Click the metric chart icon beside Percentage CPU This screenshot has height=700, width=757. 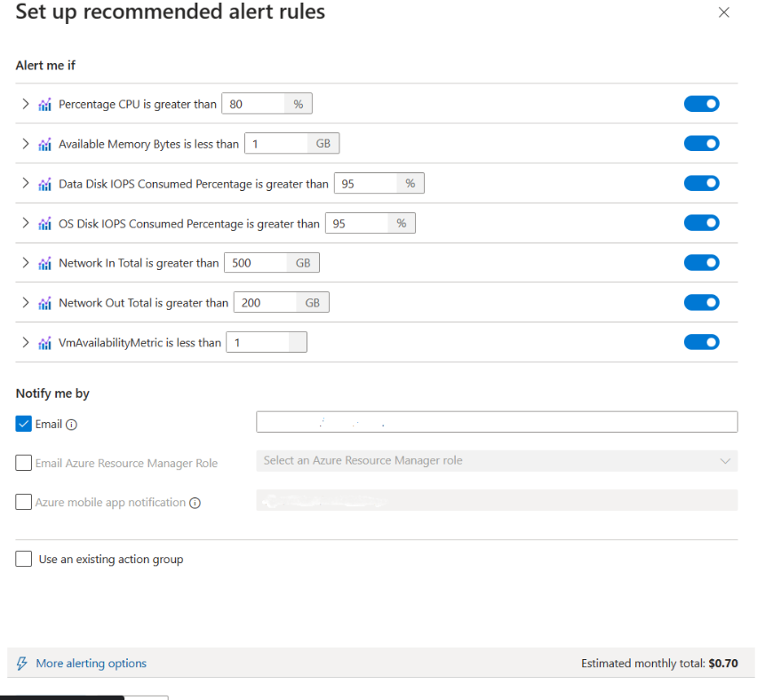(x=44, y=103)
